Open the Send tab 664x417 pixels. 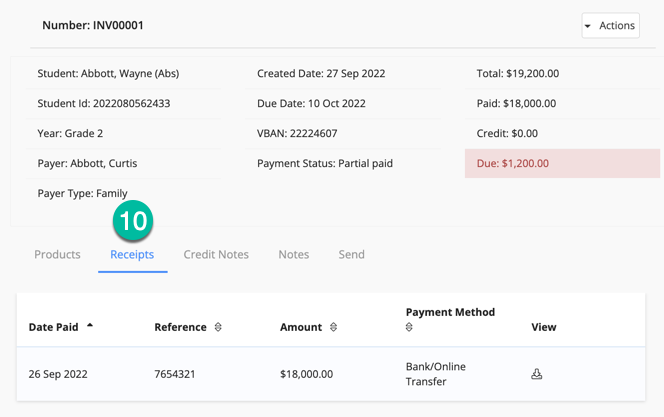pyautogui.click(x=351, y=255)
